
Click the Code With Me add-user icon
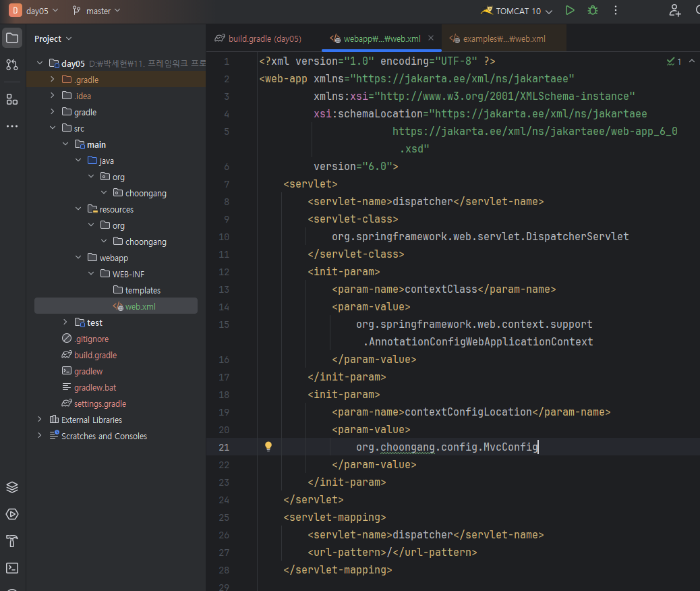674,11
